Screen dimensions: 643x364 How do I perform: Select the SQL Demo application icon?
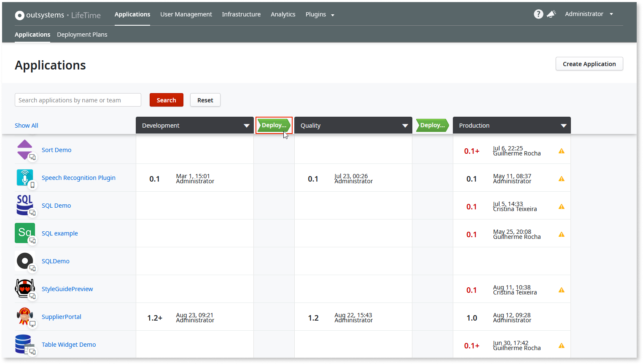[25, 205]
